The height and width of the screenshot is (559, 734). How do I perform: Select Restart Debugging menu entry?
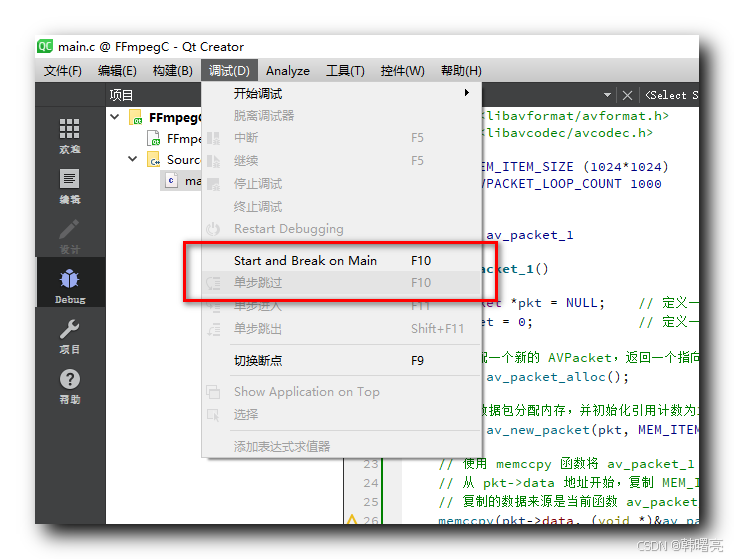click(x=342, y=229)
